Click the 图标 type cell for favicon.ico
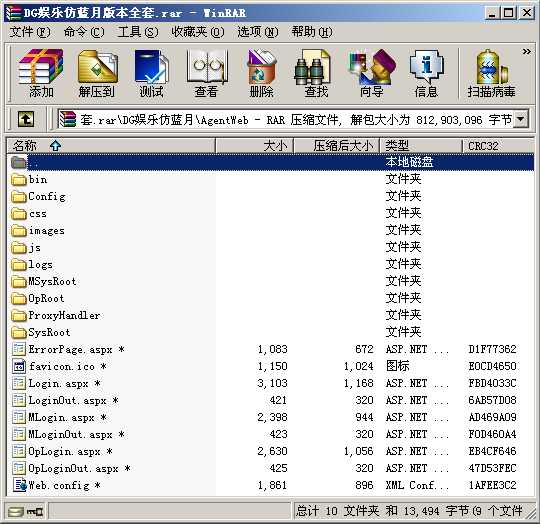Image resolution: width=540 pixels, height=524 pixels. 398,366
